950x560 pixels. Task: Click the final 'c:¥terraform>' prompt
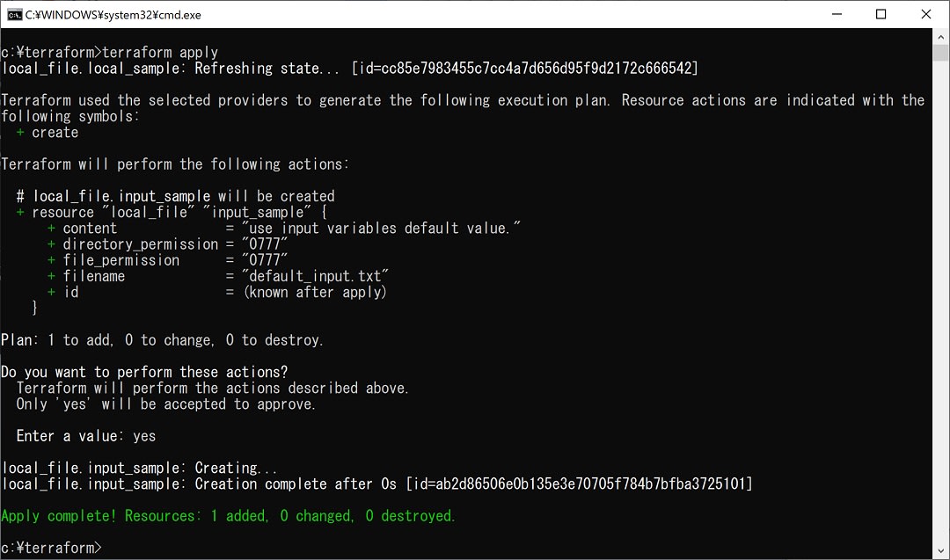point(52,548)
